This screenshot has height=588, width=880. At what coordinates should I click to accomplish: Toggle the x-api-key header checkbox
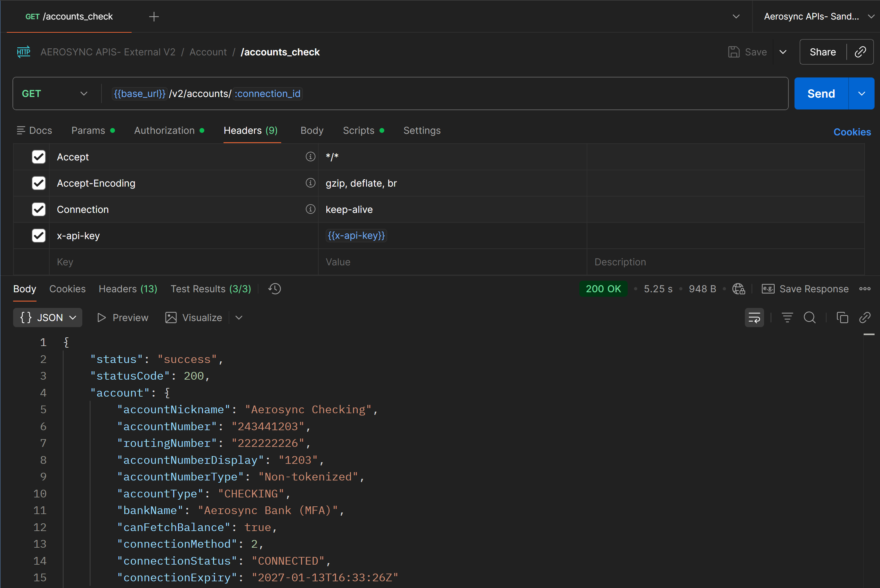point(39,236)
